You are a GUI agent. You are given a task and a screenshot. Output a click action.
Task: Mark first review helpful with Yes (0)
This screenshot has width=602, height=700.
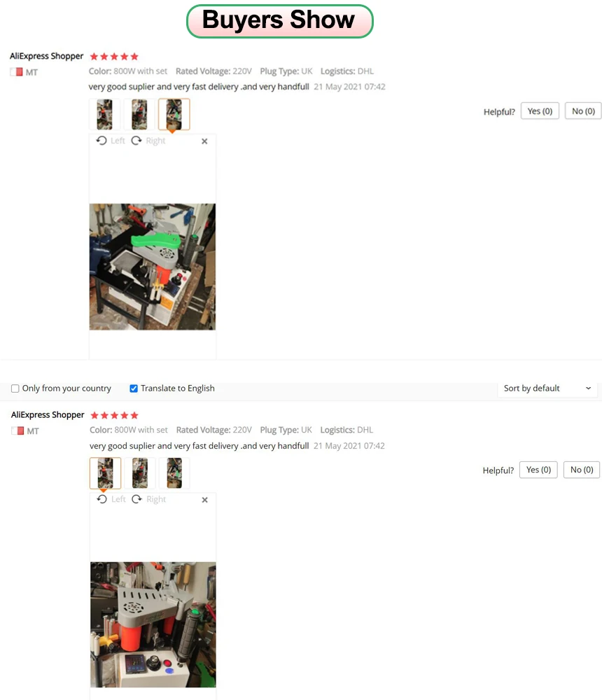tap(540, 111)
